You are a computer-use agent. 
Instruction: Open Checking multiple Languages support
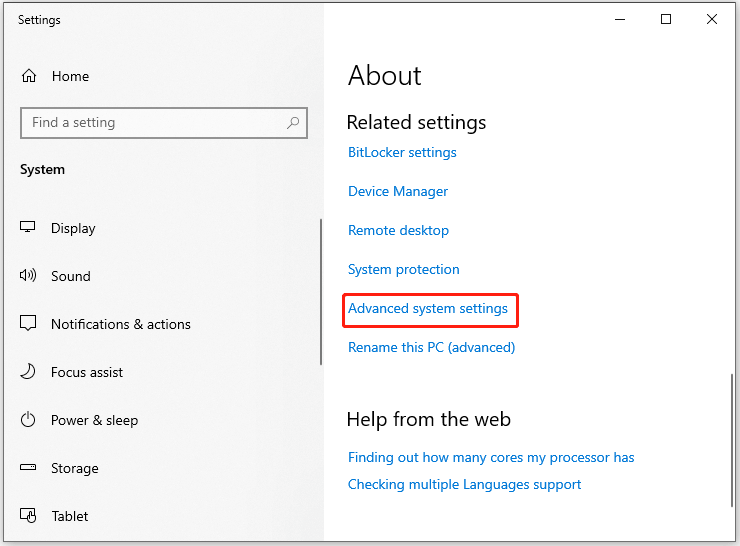(464, 485)
